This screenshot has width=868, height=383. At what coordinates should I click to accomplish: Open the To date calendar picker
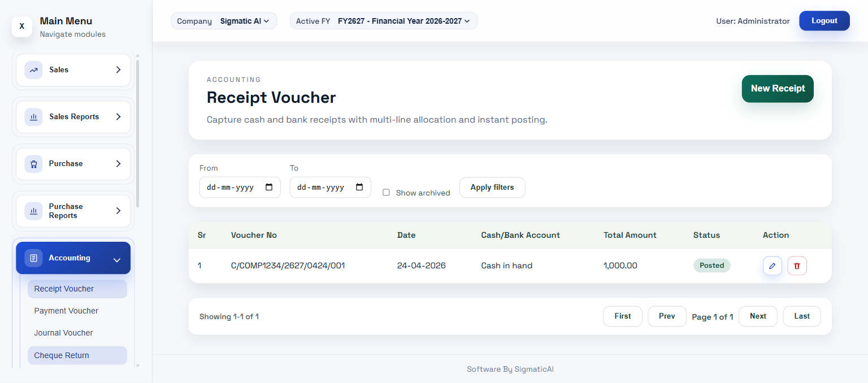point(359,187)
